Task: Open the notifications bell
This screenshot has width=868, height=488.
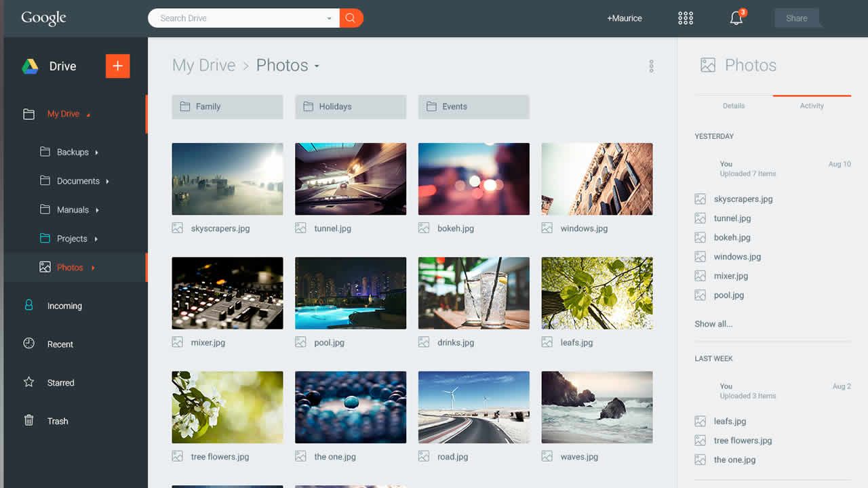Action: pos(736,18)
